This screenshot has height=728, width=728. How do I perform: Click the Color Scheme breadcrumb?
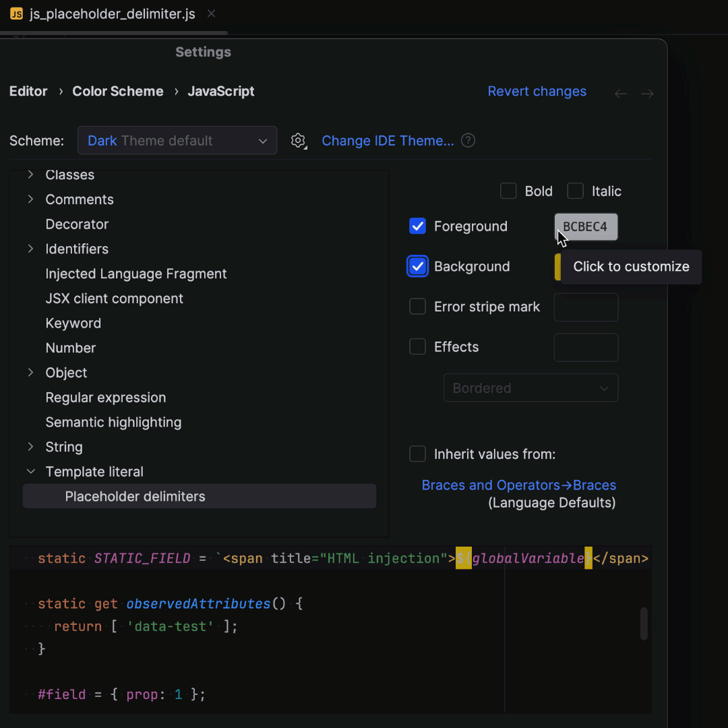[117, 91]
